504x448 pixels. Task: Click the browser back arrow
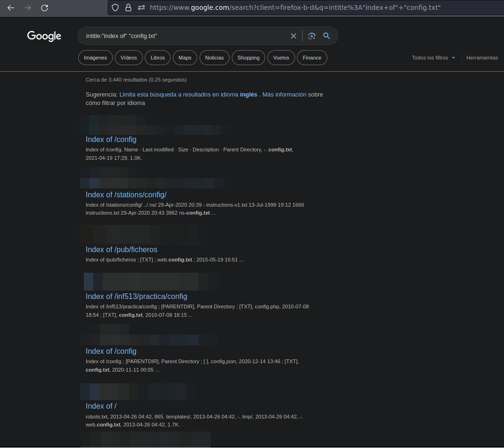pos(11,7)
